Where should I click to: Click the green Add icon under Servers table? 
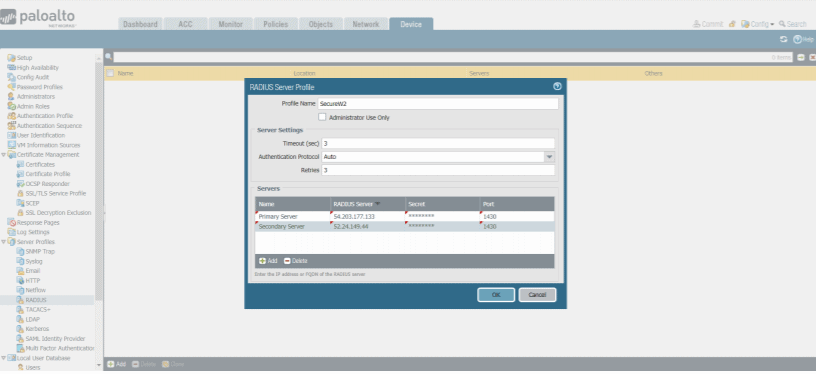coord(262,261)
